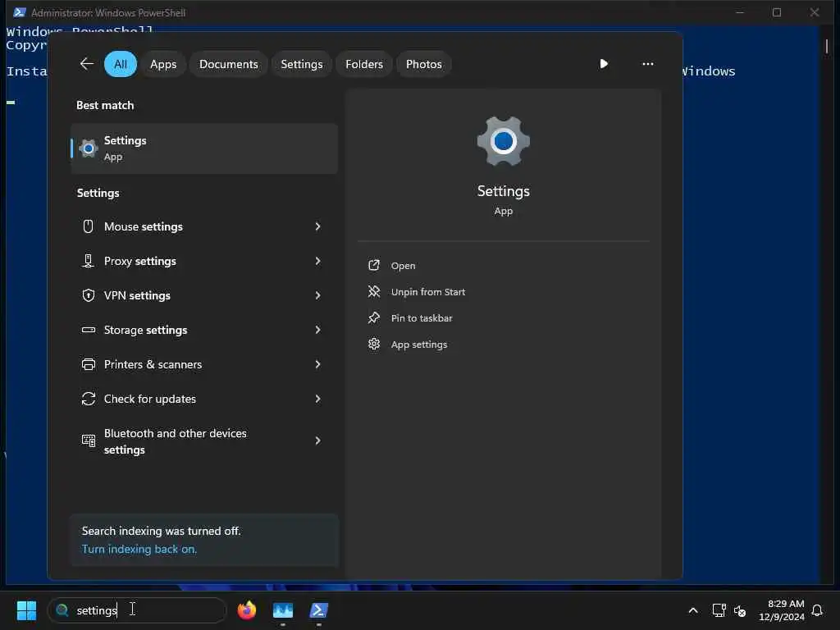Expand Printers & scanners chevron

click(317, 364)
